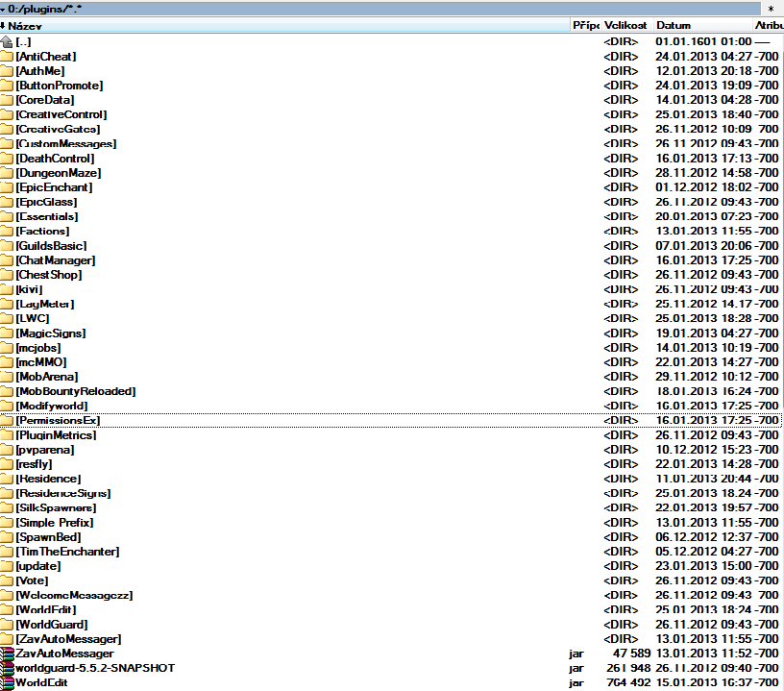Select the [update] folder name

click(38, 566)
